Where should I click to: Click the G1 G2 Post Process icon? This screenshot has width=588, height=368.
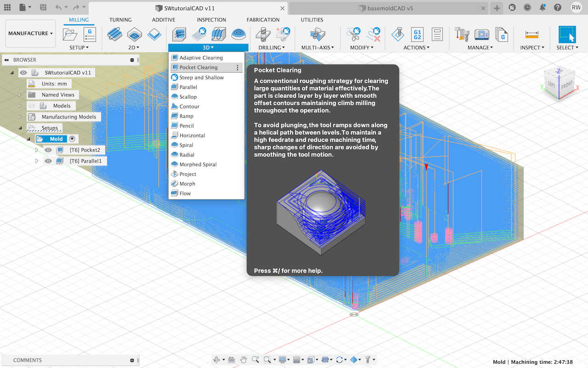pos(418,34)
